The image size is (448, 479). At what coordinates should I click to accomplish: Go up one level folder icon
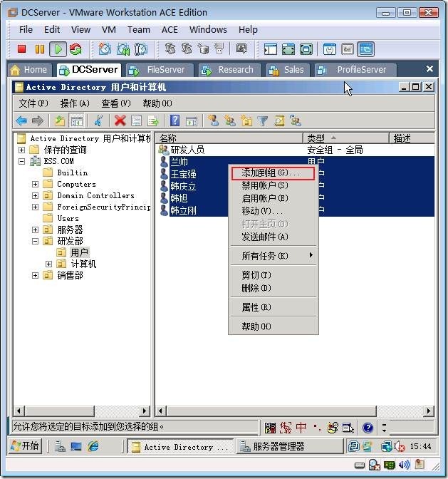point(60,121)
